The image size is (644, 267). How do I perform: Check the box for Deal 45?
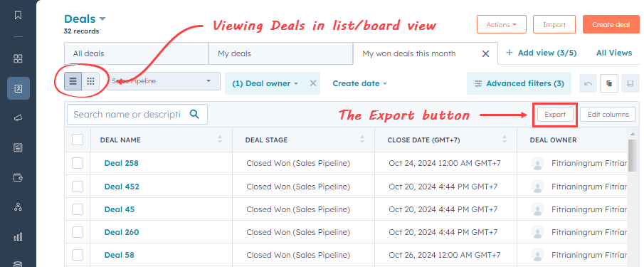click(x=78, y=209)
